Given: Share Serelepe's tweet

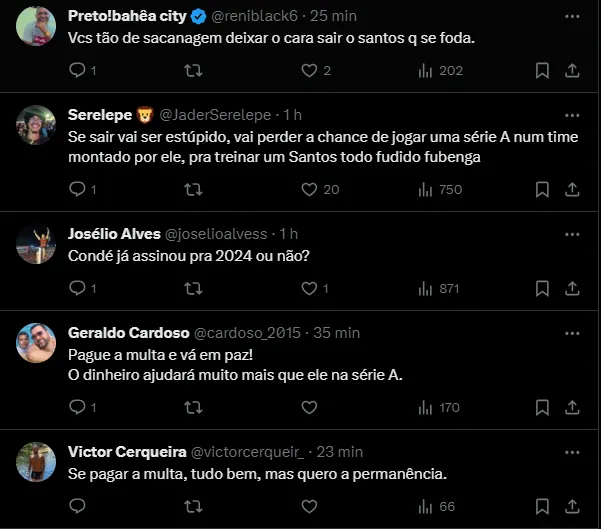Looking at the screenshot, I should [x=572, y=189].
